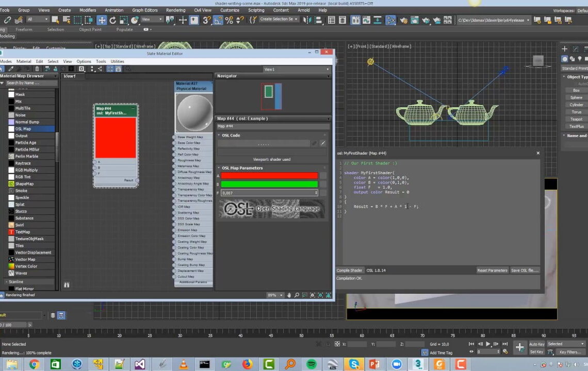Open the Edit OSL code pencil icon
This screenshot has width=588, height=371.
pos(323,143)
